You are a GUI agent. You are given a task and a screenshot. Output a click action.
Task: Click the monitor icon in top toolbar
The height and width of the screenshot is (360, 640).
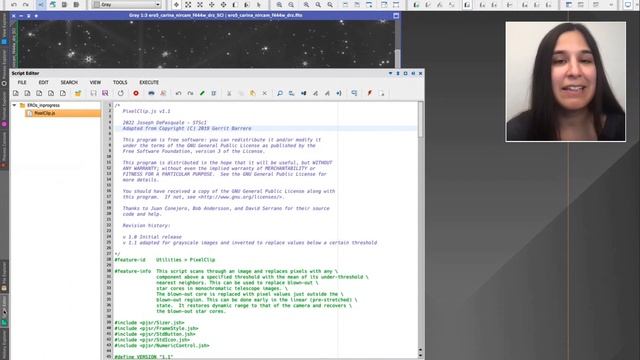pos(628,4)
